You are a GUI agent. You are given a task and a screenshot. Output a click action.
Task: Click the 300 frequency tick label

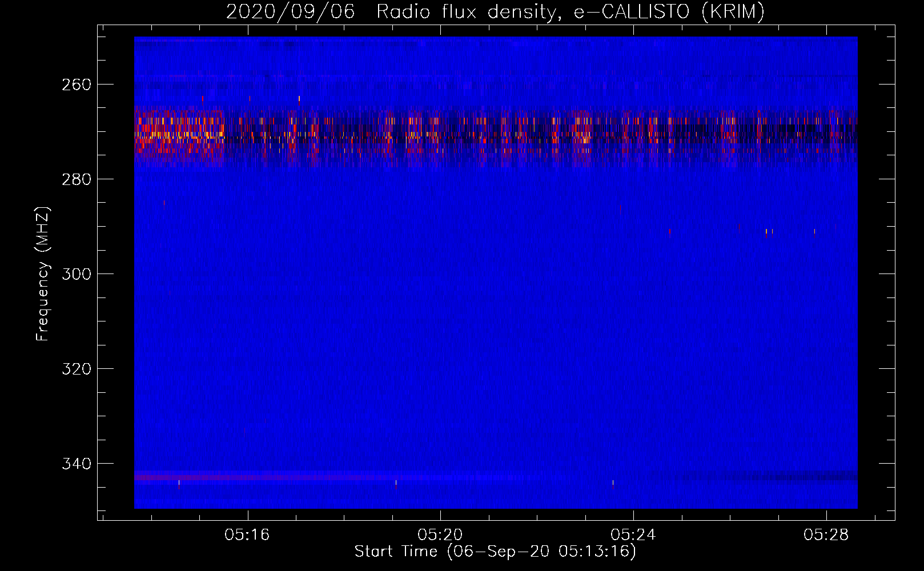pyautogui.click(x=77, y=274)
